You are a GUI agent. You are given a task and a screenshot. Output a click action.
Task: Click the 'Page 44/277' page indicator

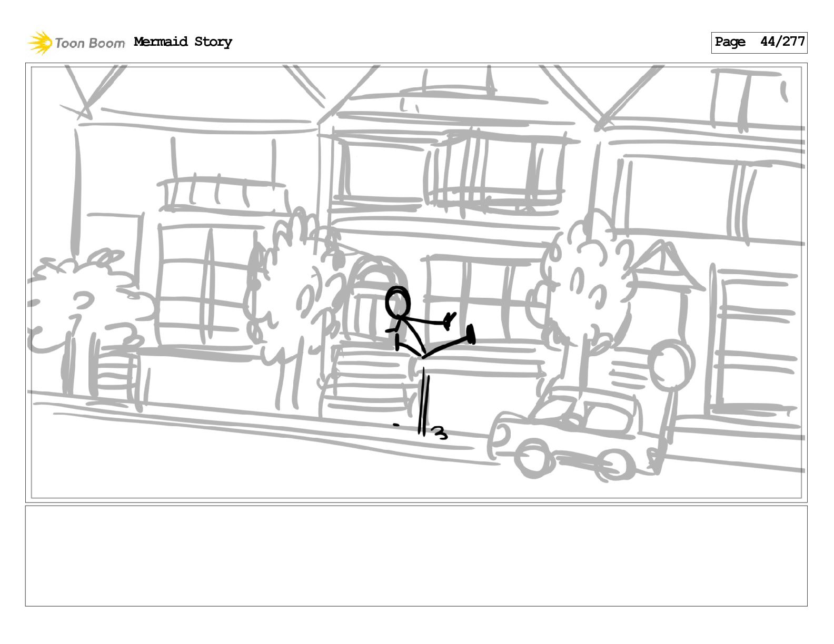pyautogui.click(x=759, y=42)
